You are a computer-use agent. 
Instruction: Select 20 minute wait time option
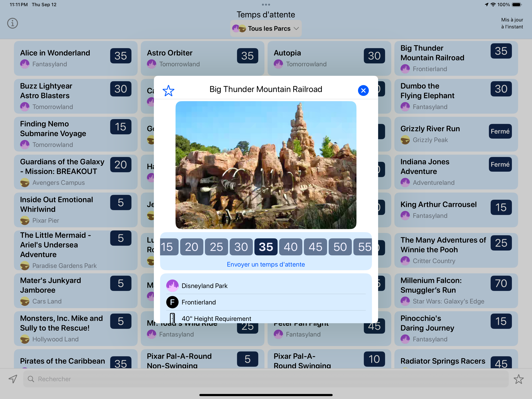coord(191,247)
